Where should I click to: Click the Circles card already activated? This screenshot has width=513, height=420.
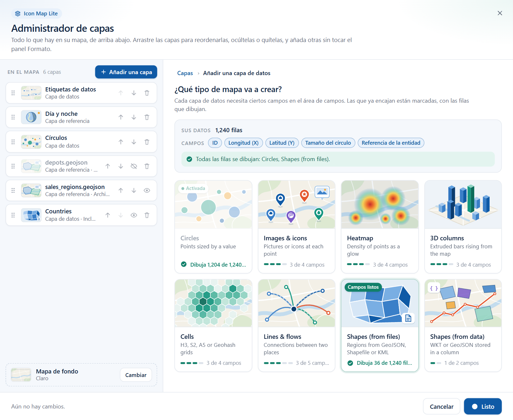coord(213,227)
